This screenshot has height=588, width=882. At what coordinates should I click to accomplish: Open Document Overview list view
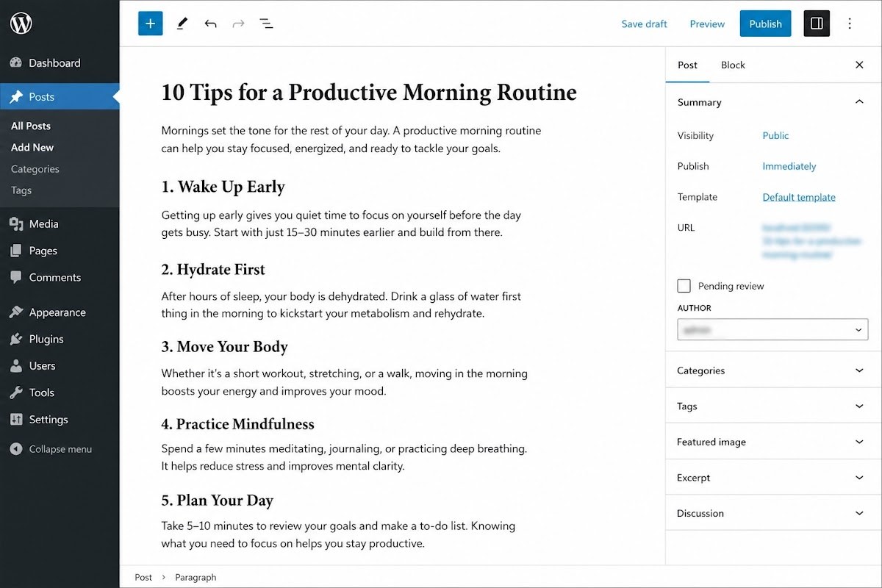(266, 24)
